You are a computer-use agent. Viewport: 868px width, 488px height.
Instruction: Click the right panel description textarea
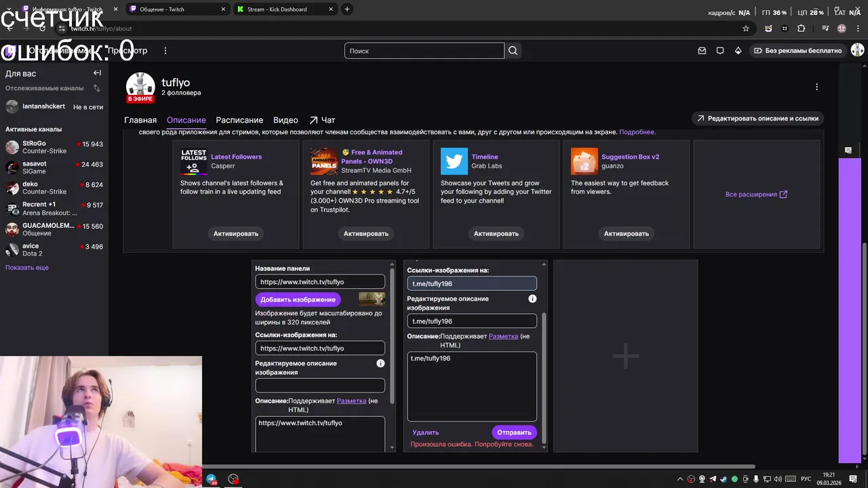(472, 386)
